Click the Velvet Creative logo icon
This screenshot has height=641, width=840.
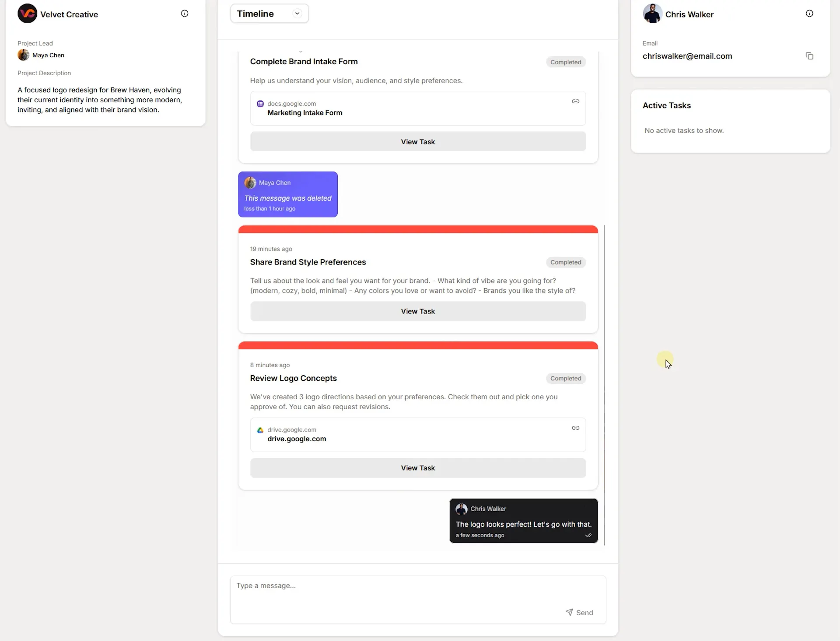click(27, 14)
